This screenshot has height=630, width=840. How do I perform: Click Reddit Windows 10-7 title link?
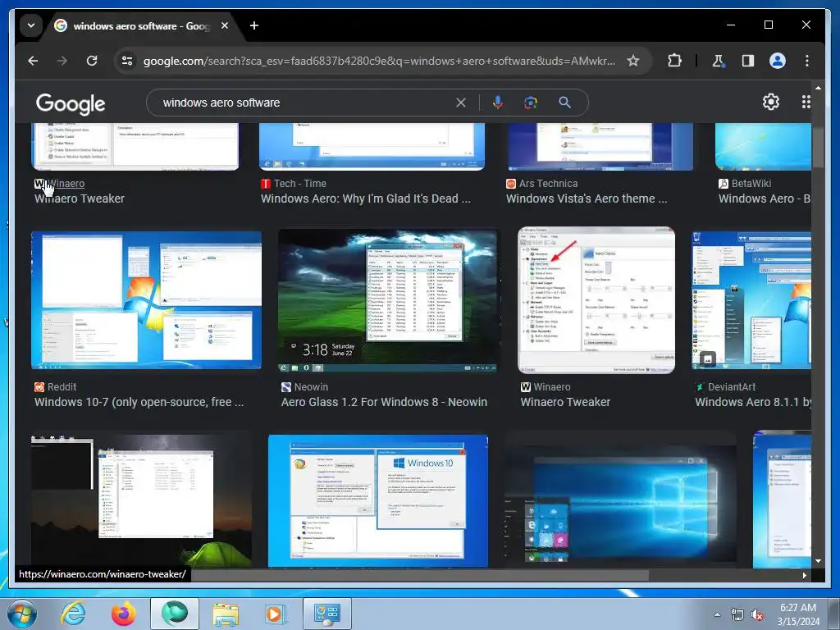pyautogui.click(x=139, y=402)
